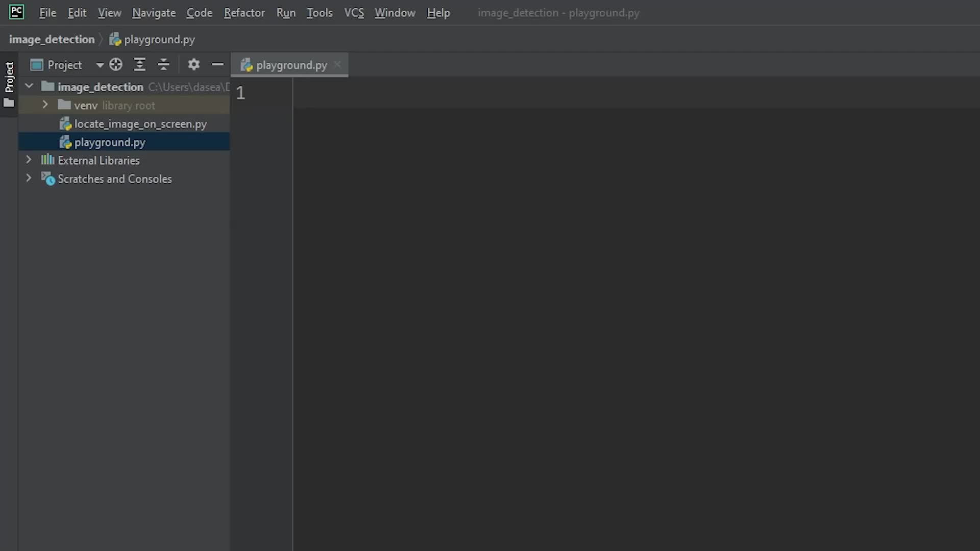Click the External Libraries bars icon

coord(47,160)
